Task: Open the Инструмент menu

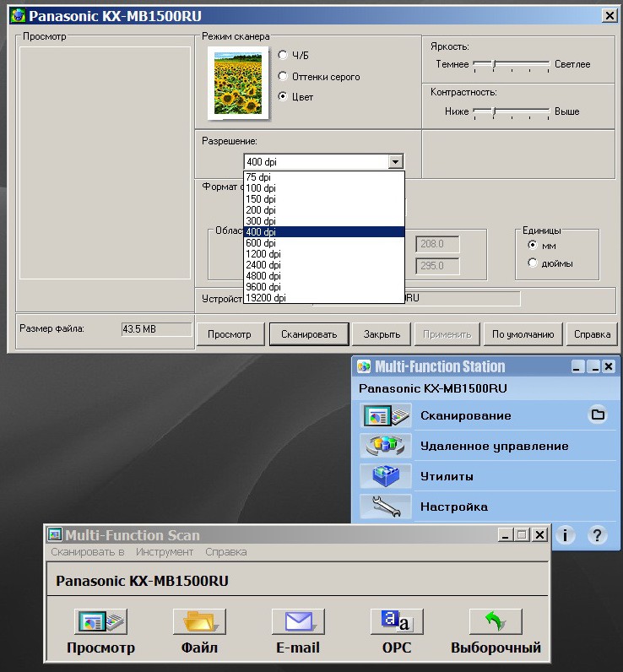Action: point(165,552)
